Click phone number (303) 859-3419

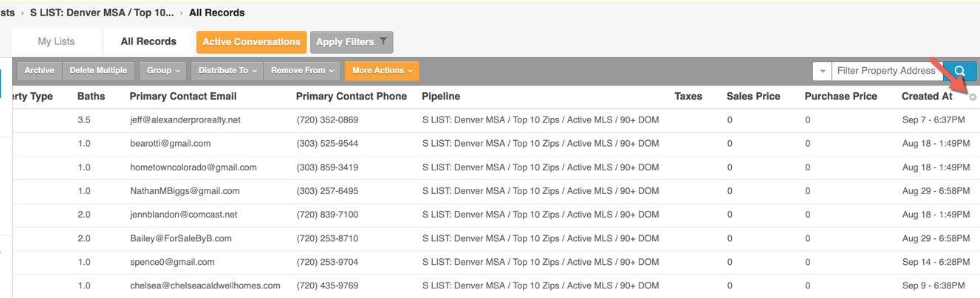click(x=327, y=167)
